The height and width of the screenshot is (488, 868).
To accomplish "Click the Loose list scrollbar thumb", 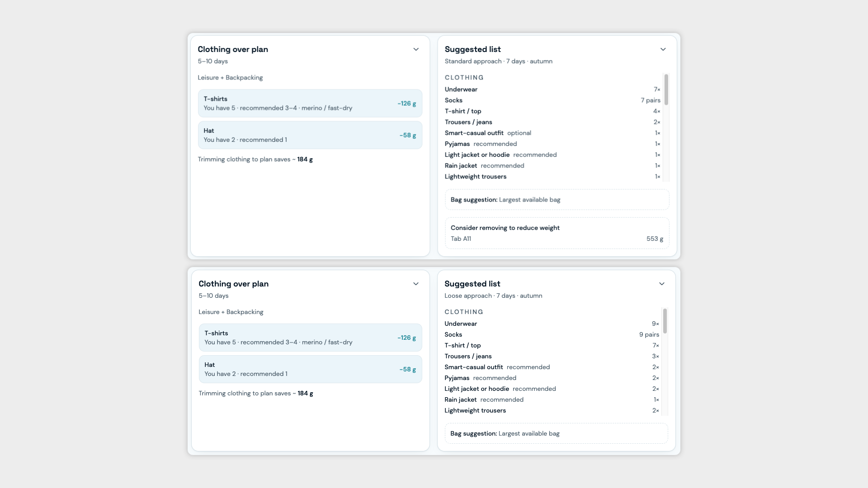I will click(x=665, y=321).
